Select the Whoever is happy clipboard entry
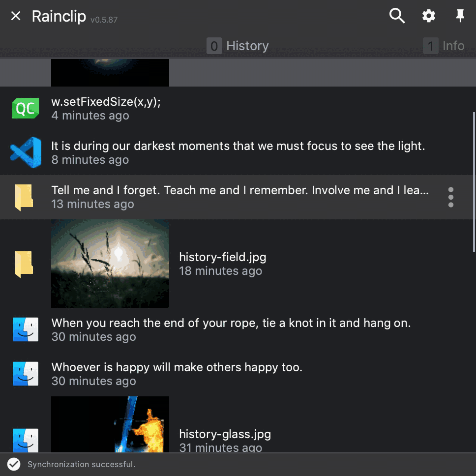 [197, 374]
